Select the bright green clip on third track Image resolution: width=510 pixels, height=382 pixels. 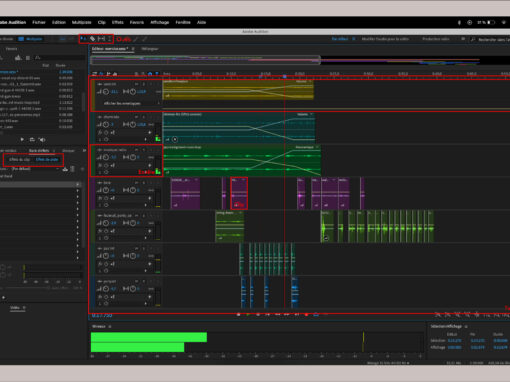pos(242,160)
